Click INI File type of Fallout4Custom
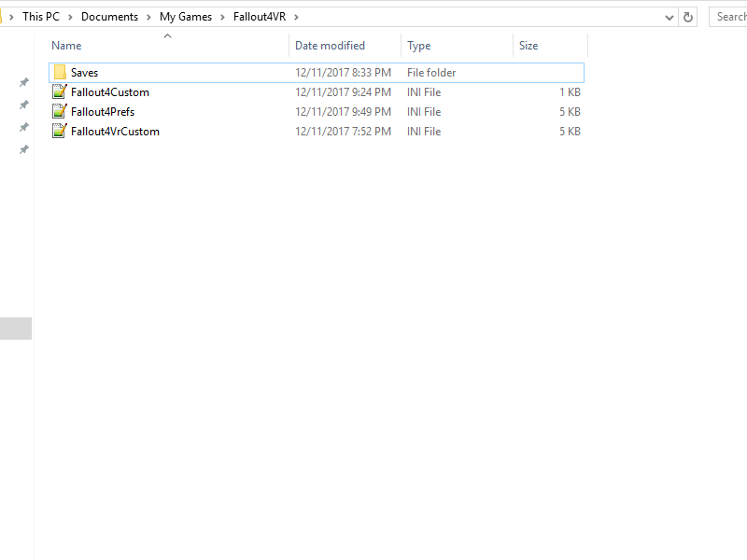This screenshot has height=560, width=747. point(424,91)
